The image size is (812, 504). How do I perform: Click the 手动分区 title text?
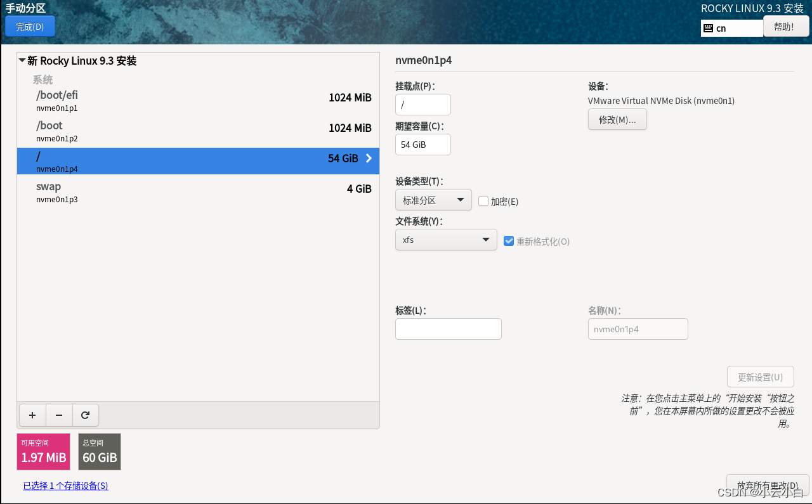point(25,8)
